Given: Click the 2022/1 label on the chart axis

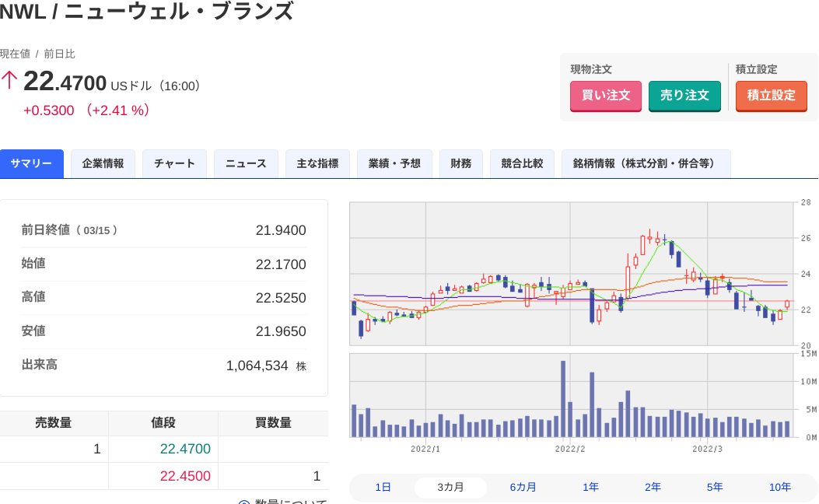Looking at the screenshot, I should [425, 449].
